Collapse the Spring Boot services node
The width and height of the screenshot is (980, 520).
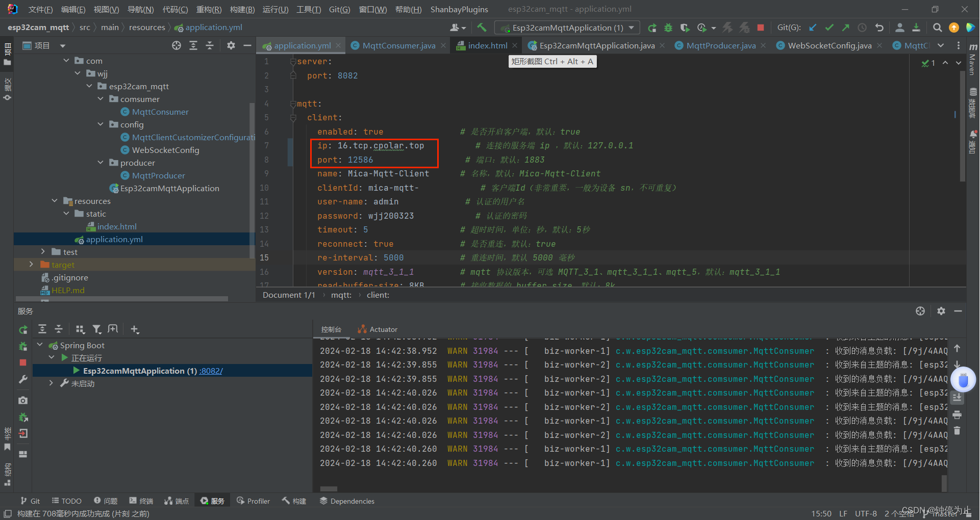[x=40, y=345]
